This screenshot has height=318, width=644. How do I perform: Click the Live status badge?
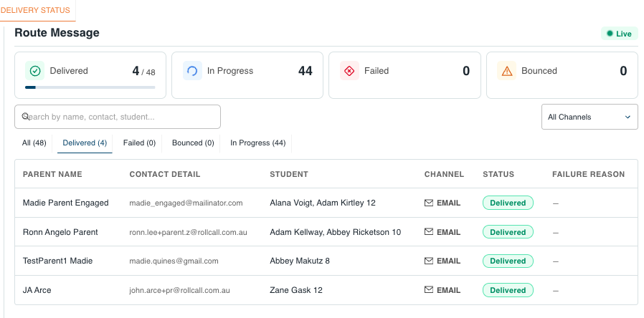point(619,34)
